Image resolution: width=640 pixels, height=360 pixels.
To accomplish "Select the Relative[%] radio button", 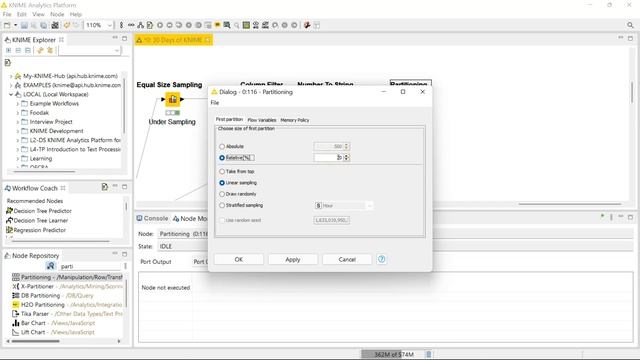I will tap(222, 158).
